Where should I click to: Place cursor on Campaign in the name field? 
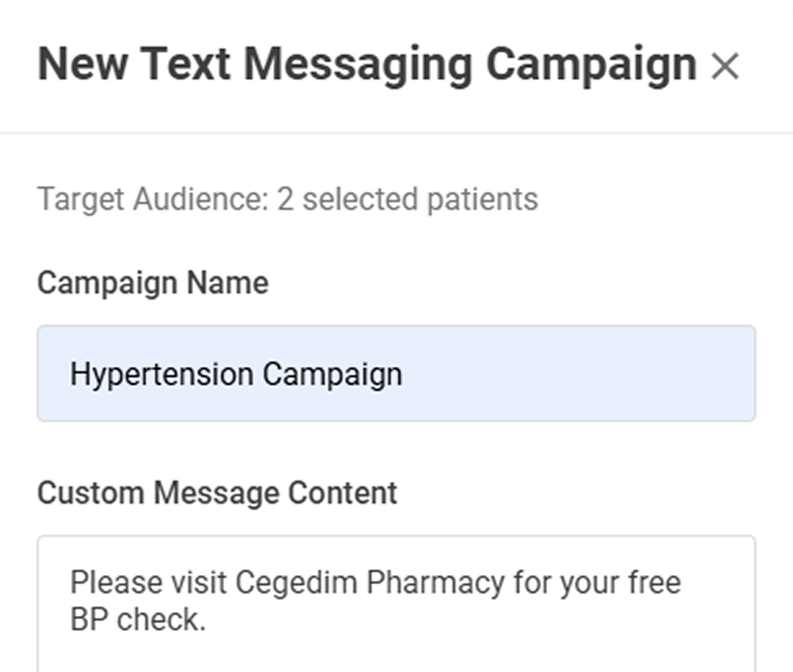pyautogui.click(x=333, y=375)
